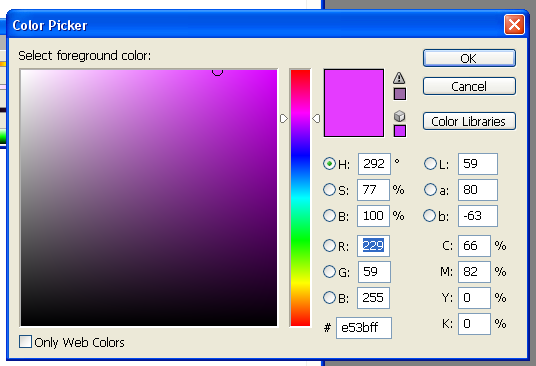536x366 pixels.
Task: Click the 'Select foreground color:' label
Action: pos(84,56)
